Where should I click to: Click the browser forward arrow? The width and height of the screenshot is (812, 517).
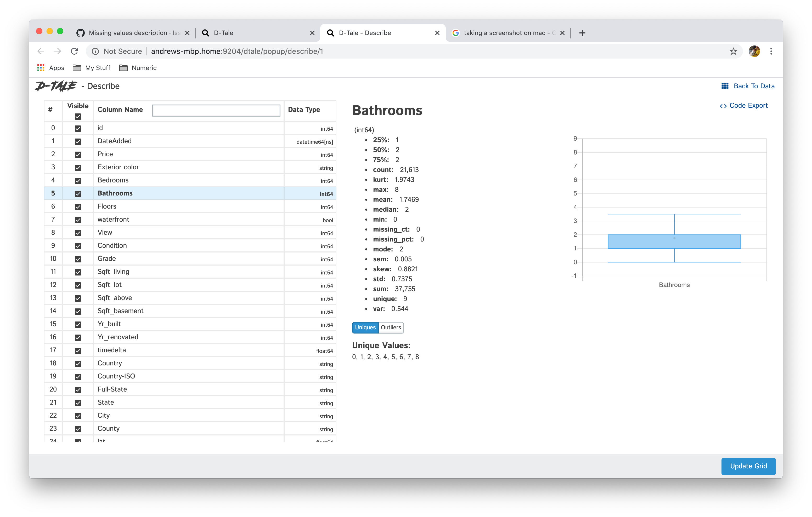pyautogui.click(x=58, y=51)
